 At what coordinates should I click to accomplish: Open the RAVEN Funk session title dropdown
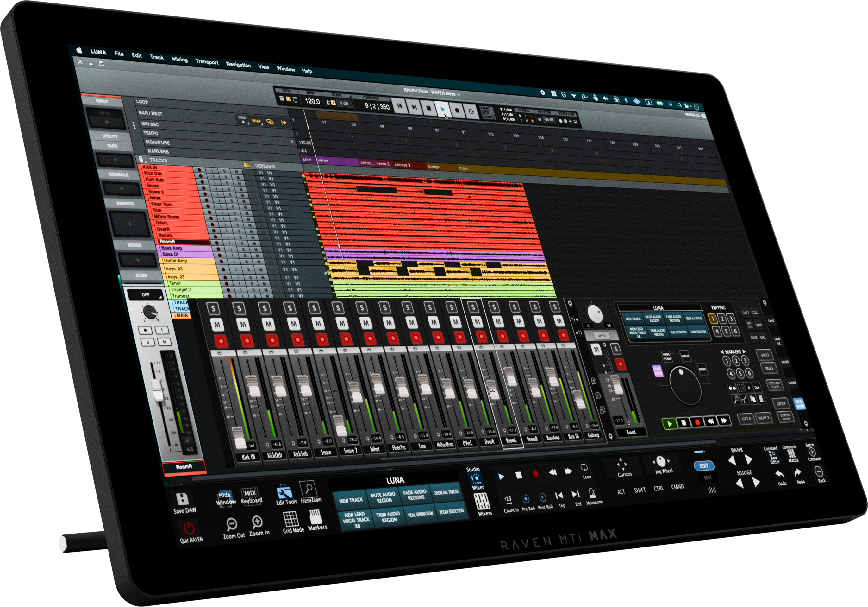431,92
